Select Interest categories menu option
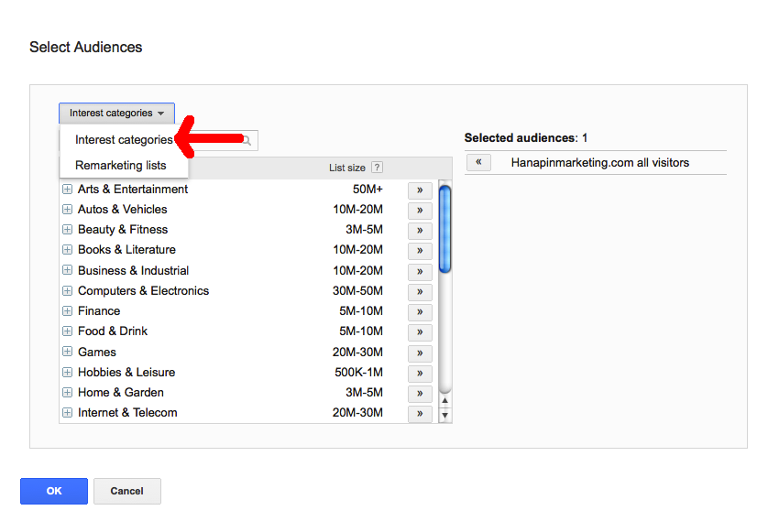768x532 pixels. click(123, 140)
